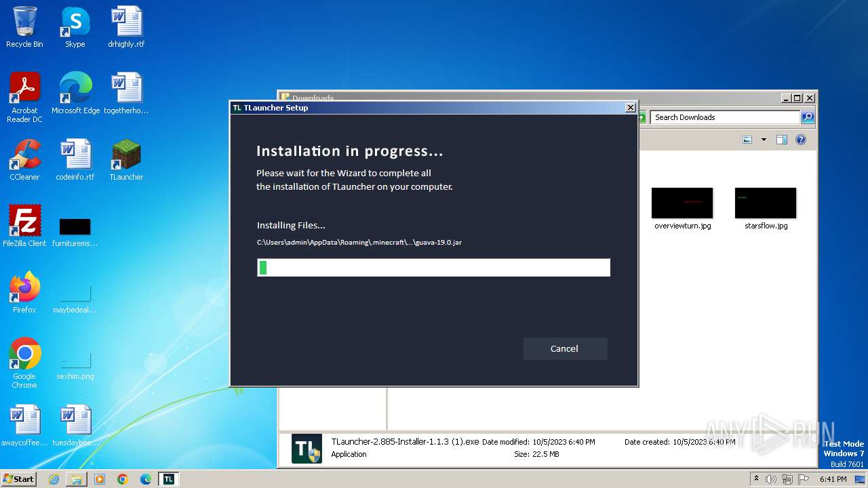The height and width of the screenshot is (488, 868).
Task: Open Chrome from the taskbar
Action: 123,479
